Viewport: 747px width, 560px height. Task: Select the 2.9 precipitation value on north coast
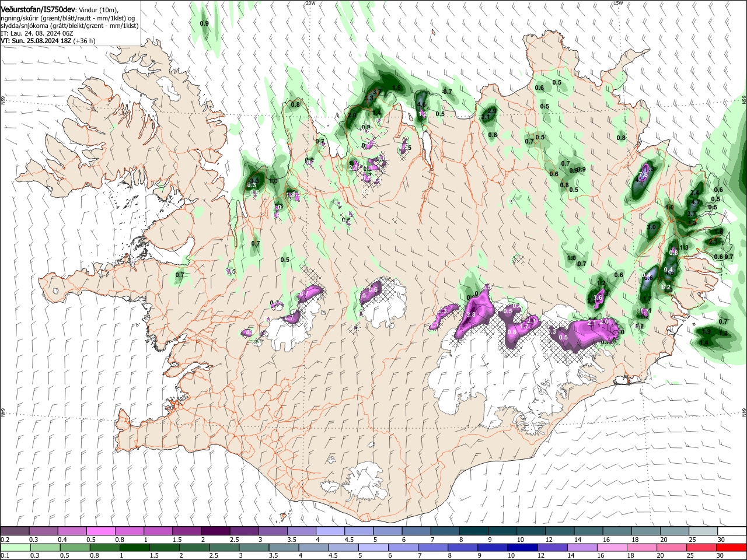click(492, 110)
